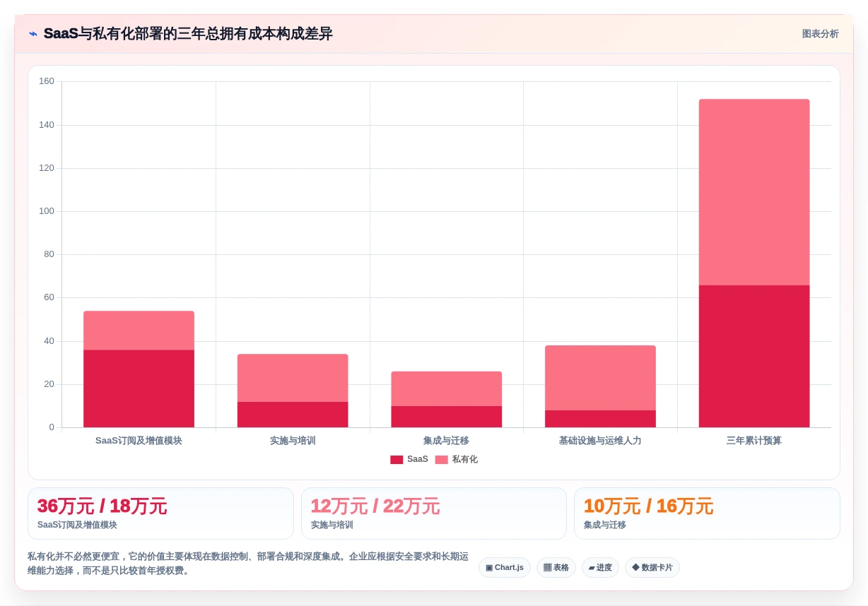Select the 私有化 segment of 实施与培训 bar
This screenshot has width=868, height=606.
[x=293, y=378]
